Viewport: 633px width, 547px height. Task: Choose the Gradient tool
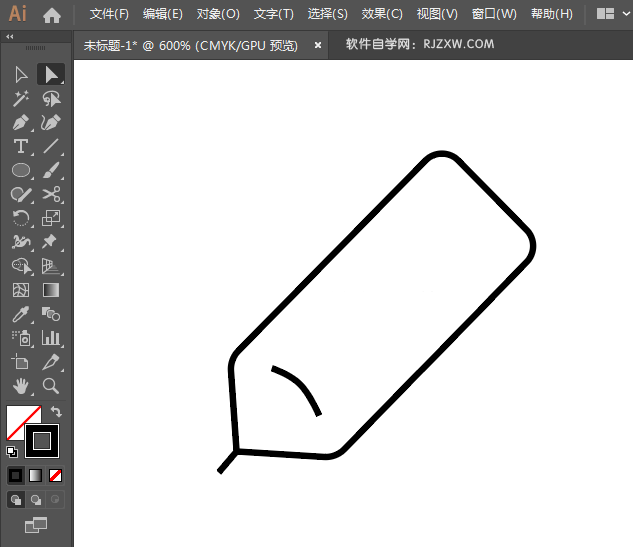coord(51,290)
